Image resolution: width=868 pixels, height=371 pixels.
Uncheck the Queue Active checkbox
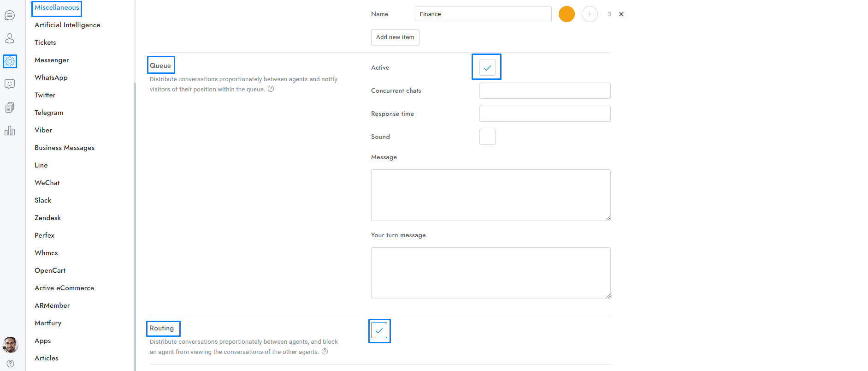487,67
